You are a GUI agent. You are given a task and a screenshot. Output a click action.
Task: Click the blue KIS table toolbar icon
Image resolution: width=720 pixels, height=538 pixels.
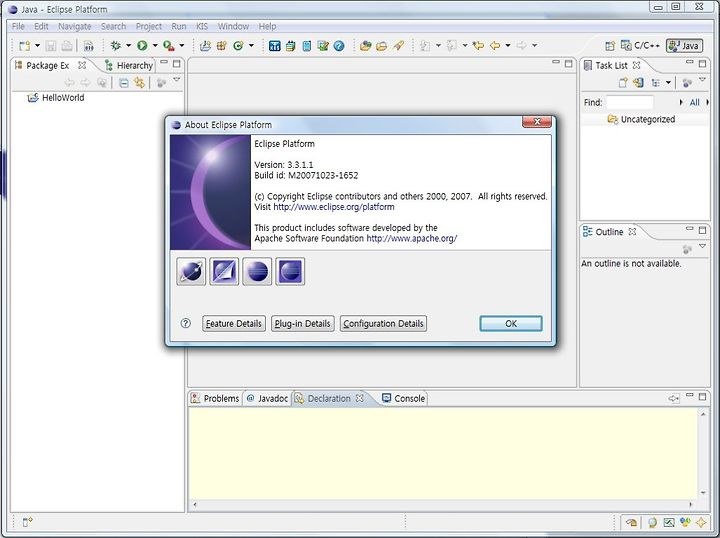tap(275, 45)
